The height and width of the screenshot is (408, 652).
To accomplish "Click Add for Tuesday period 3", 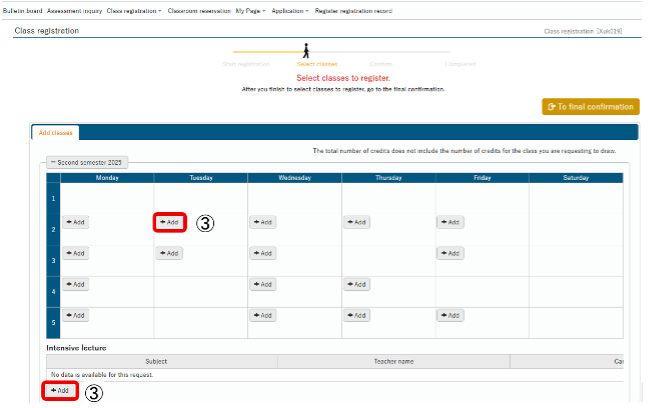I will (x=169, y=253).
